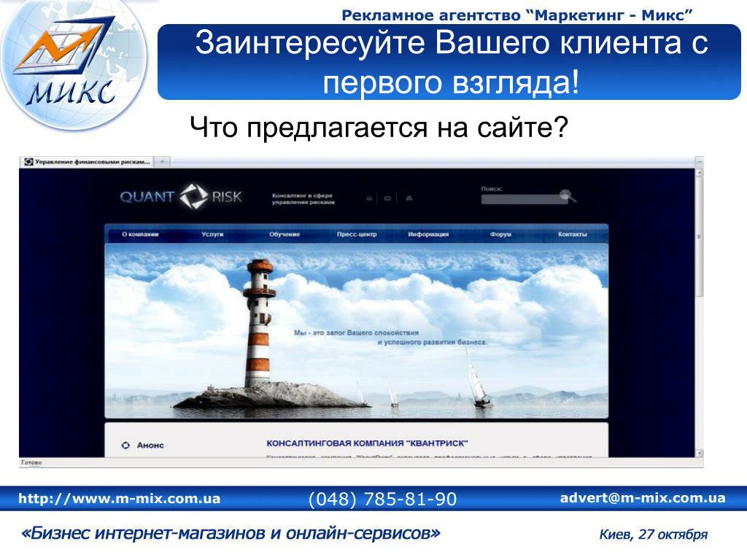Open the home icon in site header
747x560 pixels.
coord(369,198)
